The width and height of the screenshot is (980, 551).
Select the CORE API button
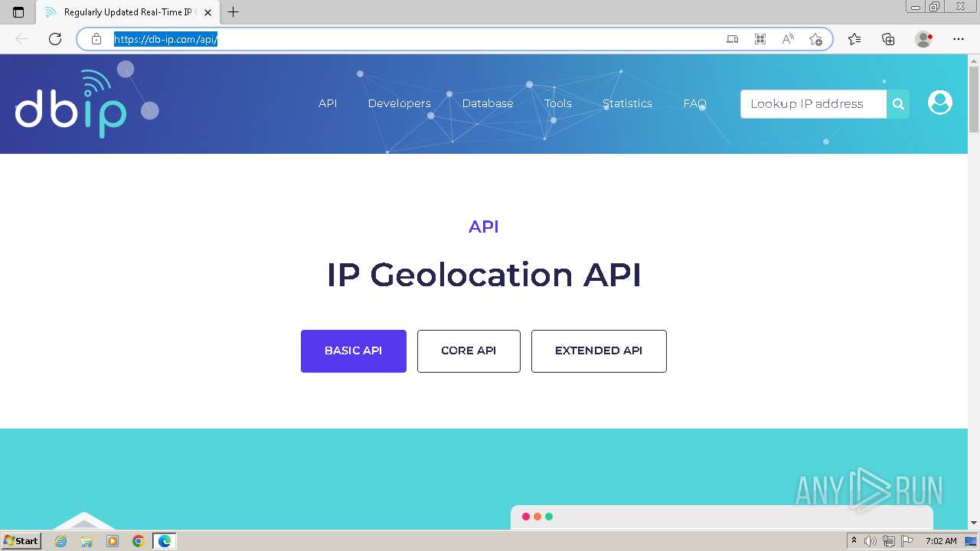469,351
